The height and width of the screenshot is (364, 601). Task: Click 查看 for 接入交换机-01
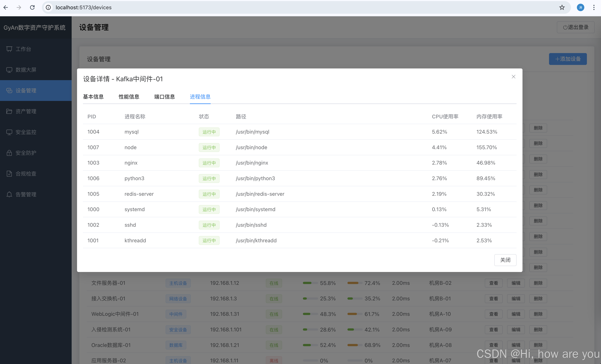[493, 299]
